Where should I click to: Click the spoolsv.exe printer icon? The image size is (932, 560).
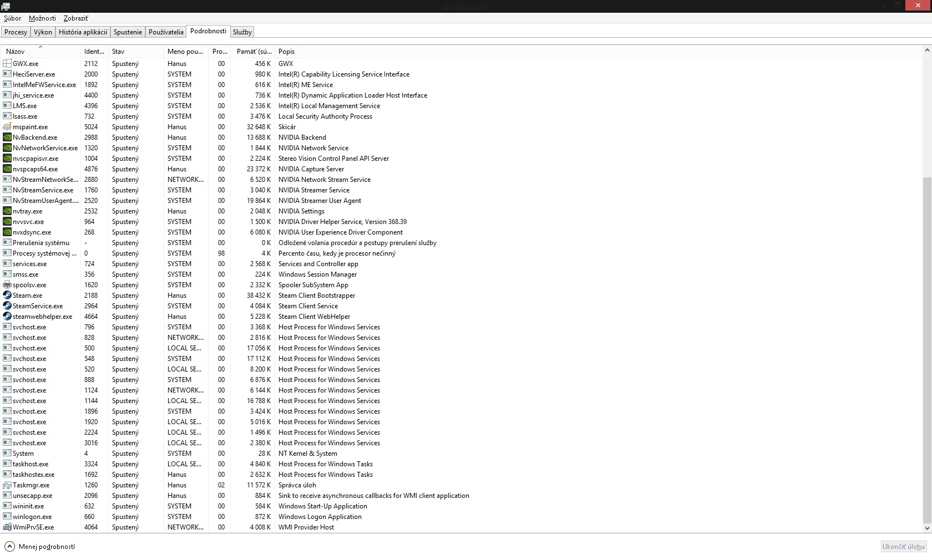(7, 285)
